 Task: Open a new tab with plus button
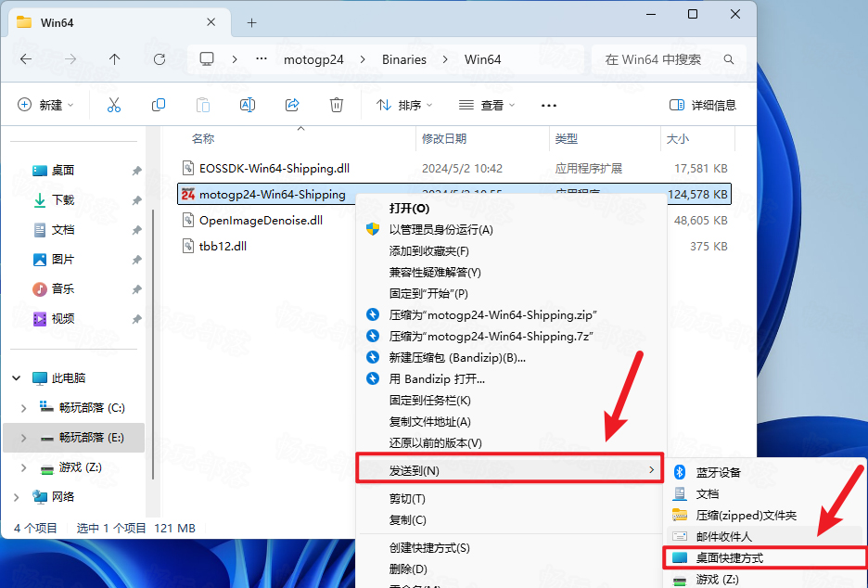[x=252, y=22]
